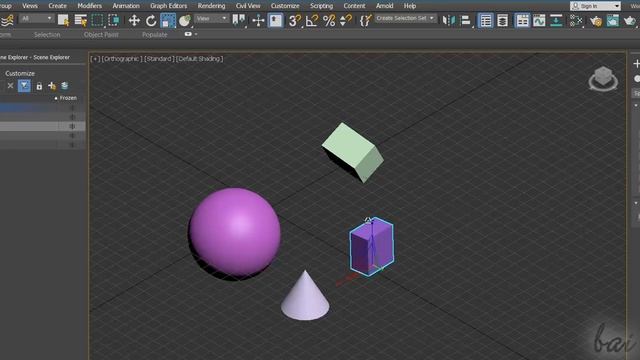Open Render Setup teapot icon

596,20
